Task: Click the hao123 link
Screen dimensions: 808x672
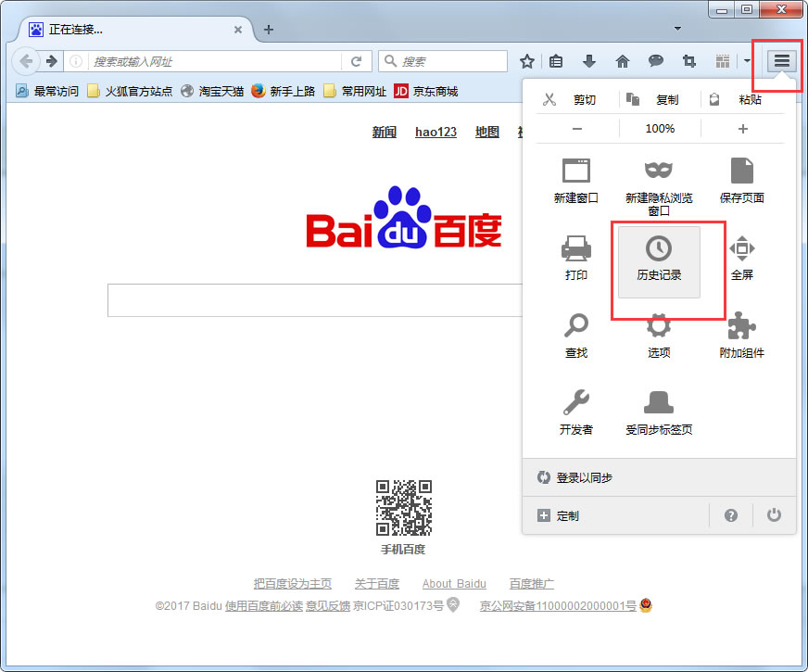Action: pyautogui.click(x=436, y=132)
